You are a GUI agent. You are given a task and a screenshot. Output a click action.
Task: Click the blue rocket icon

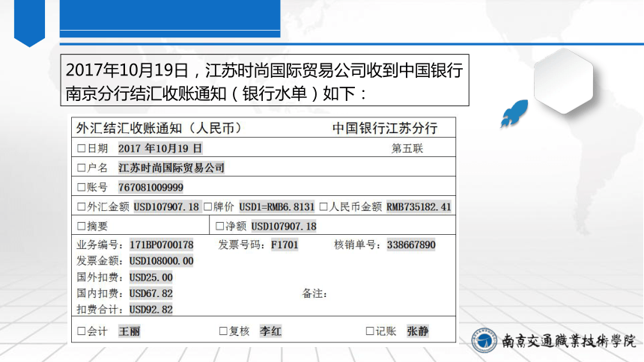point(514,113)
